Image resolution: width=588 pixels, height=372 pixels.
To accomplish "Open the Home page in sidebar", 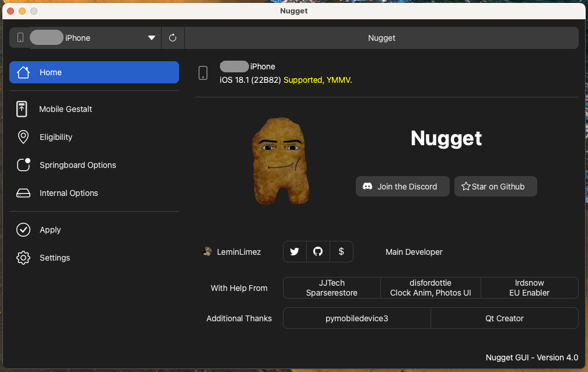I will click(94, 72).
